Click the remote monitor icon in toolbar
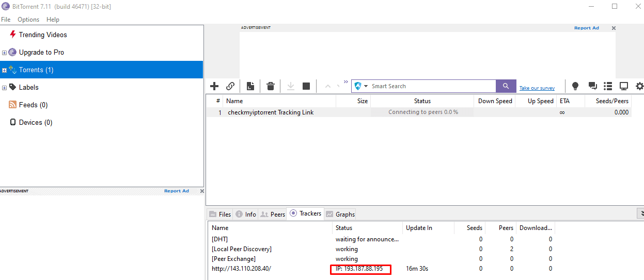The height and width of the screenshot is (280, 644). (x=624, y=86)
